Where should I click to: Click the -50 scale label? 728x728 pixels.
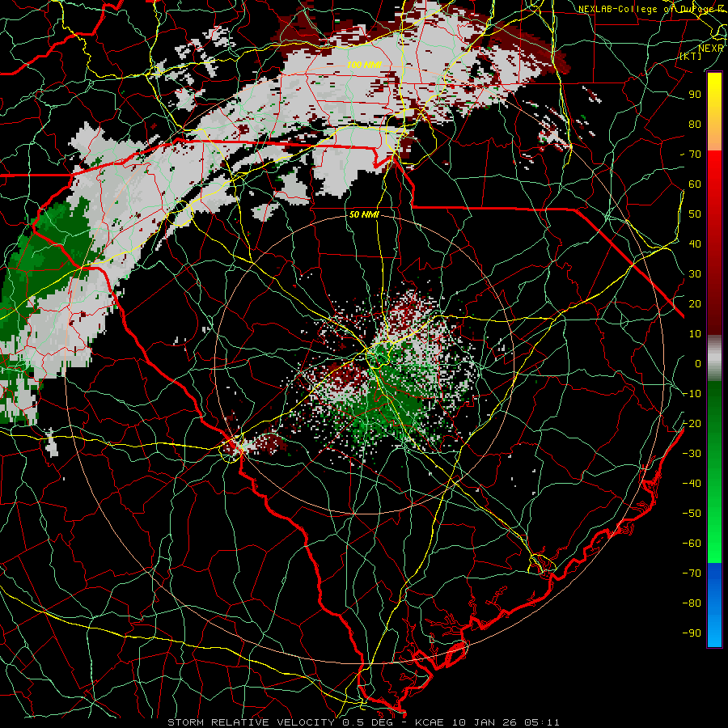pyautogui.click(x=692, y=514)
